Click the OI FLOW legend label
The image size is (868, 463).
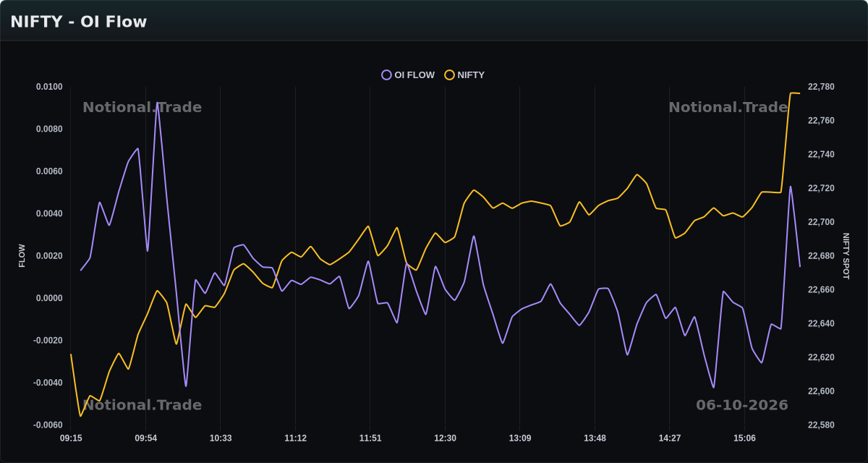click(x=414, y=75)
